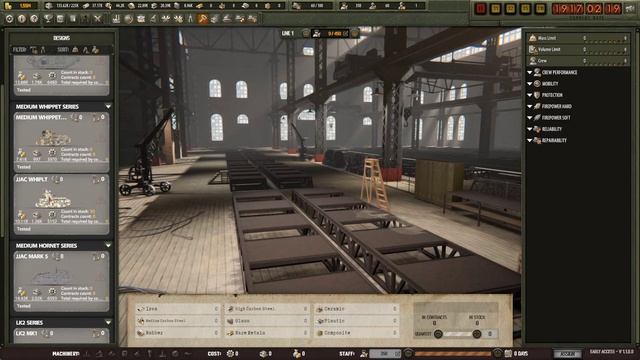
Task: Increase quantity with the plus button
Action: click(x=476, y=334)
